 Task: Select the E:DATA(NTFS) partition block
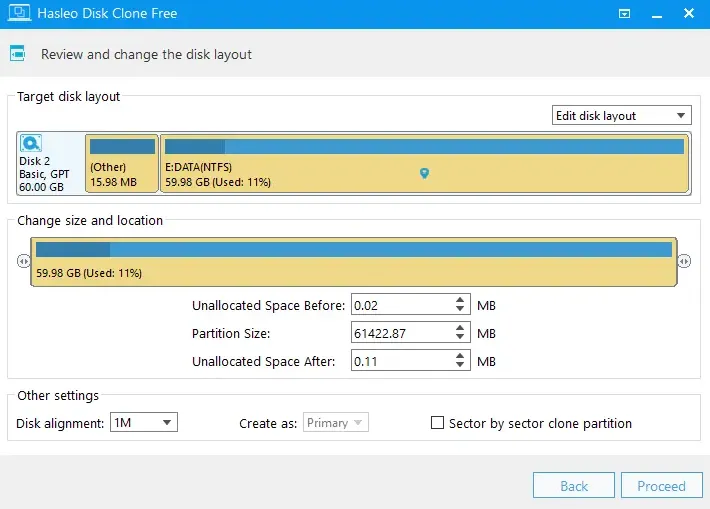click(x=424, y=163)
